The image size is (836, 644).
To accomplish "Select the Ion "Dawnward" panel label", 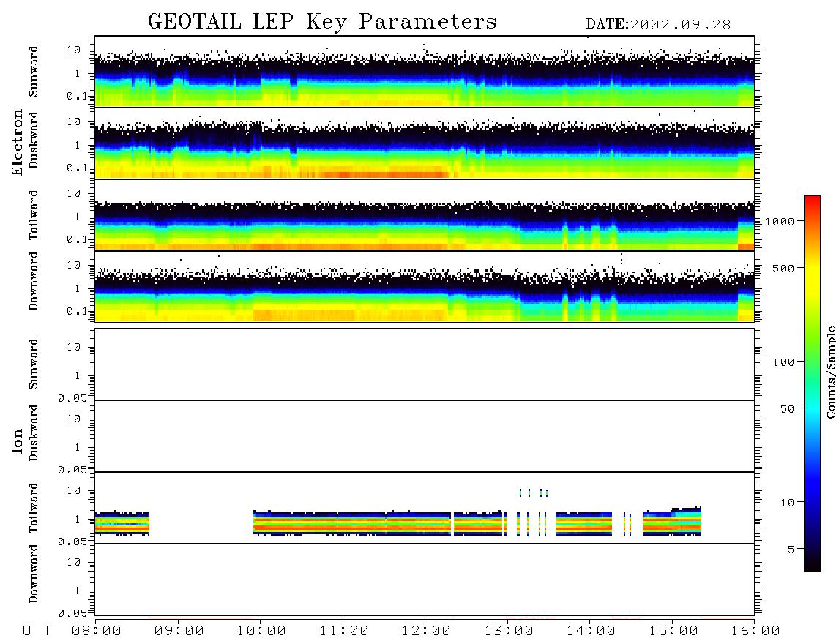I will point(34,573).
